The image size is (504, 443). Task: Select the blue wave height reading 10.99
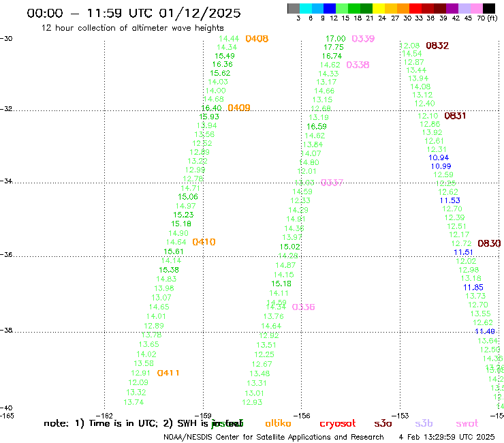pos(441,166)
